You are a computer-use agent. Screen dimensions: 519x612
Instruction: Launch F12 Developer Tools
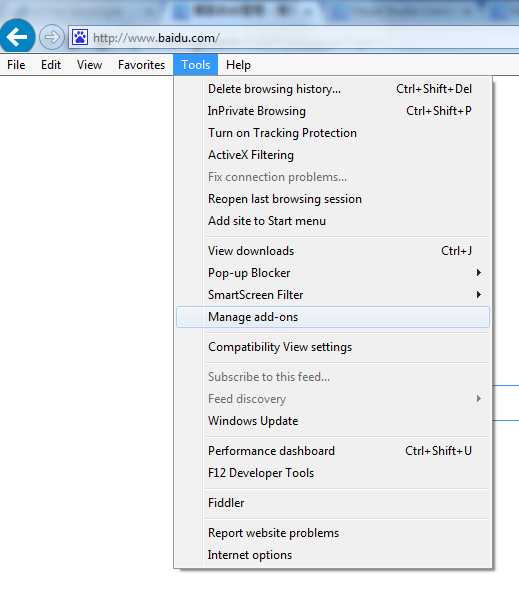[x=332, y=473]
